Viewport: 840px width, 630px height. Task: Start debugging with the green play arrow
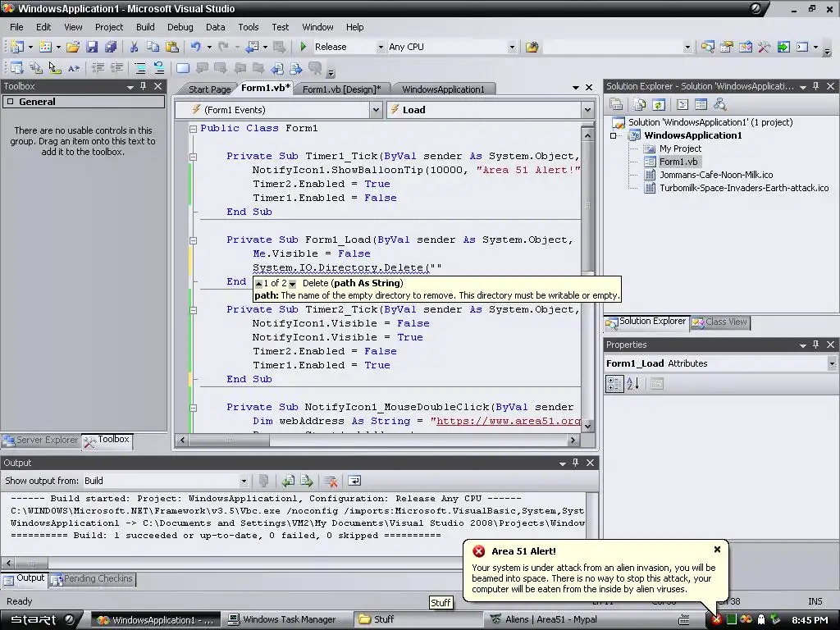tap(304, 47)
